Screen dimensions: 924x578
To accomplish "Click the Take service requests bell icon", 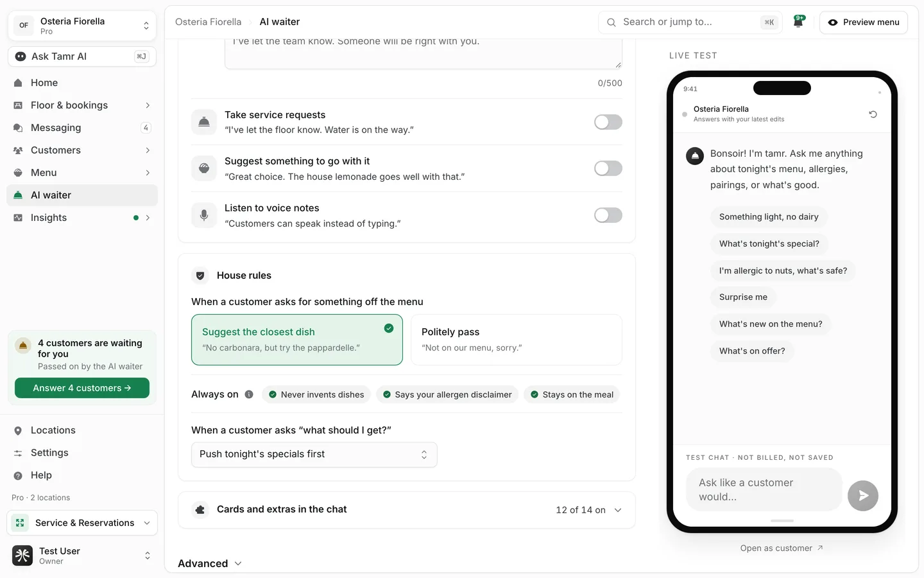I will click(204, 122).
